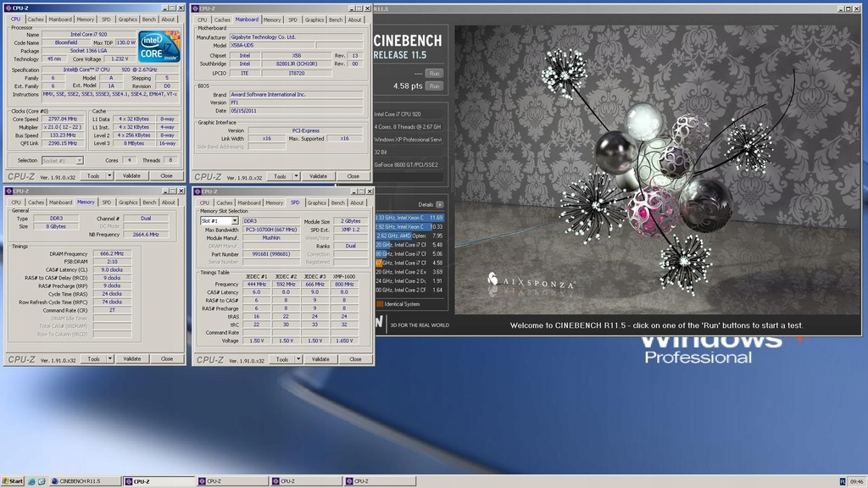The height and width of the screenshot is (488, 868).
Task: Switch to CINEBENCH R11.5 in the taskbar
Action: [84, 481]
